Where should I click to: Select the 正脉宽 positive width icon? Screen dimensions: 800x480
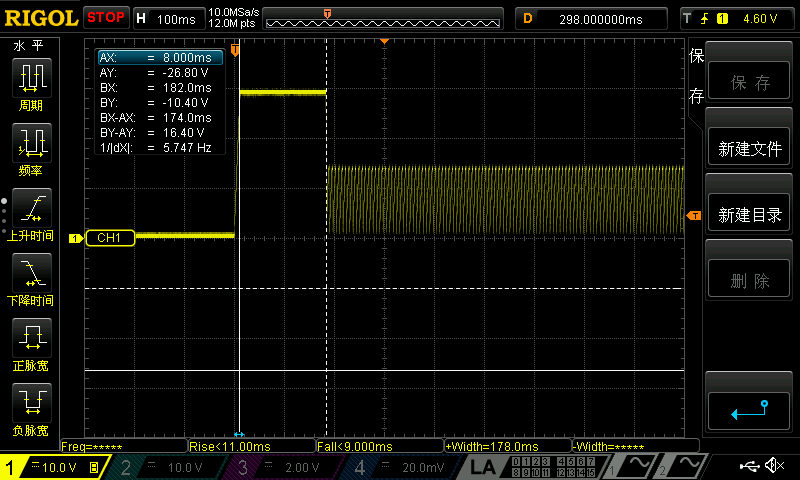pyautogui.click(x=32, y=338)
